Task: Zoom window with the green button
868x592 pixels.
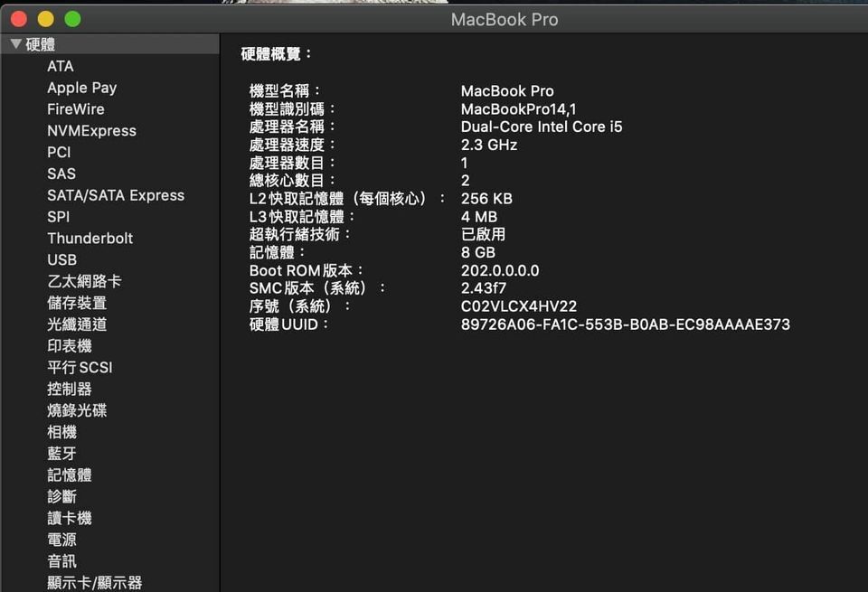Action: pyautogui.click(x=72, y=19)
